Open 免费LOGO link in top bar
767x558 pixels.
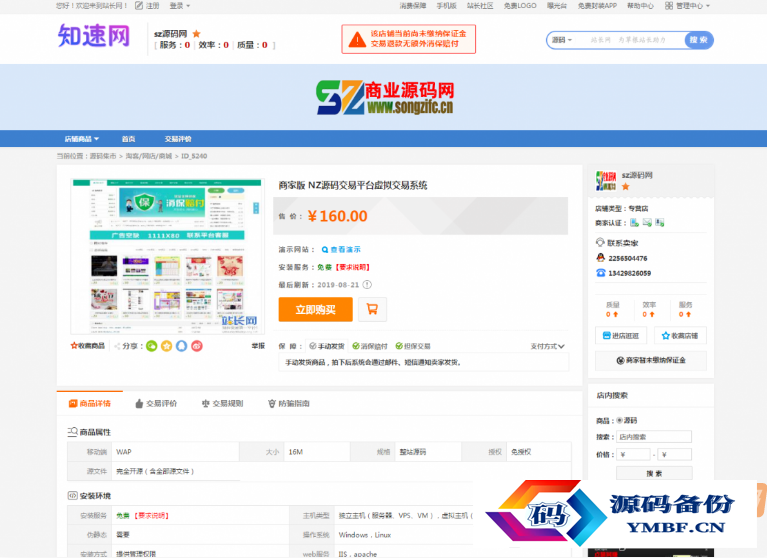(x=519, y=6)
